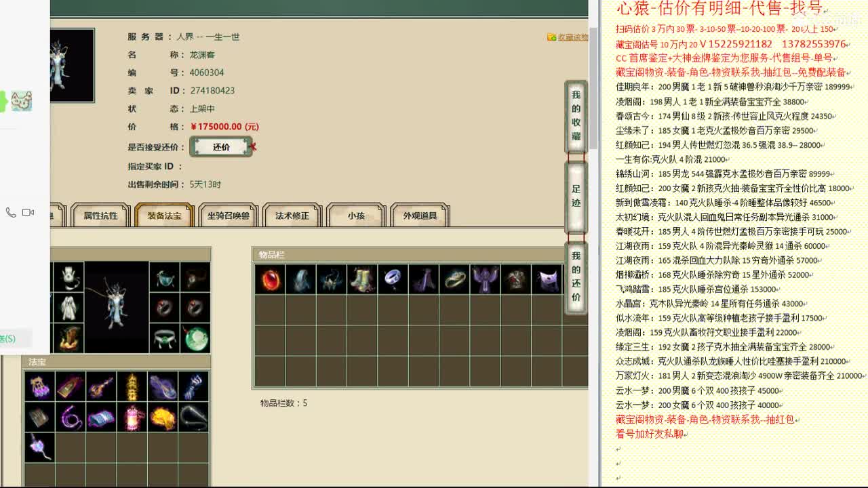Switch to the 小孩 tab

pyautogui.click(x=356, y=216)
